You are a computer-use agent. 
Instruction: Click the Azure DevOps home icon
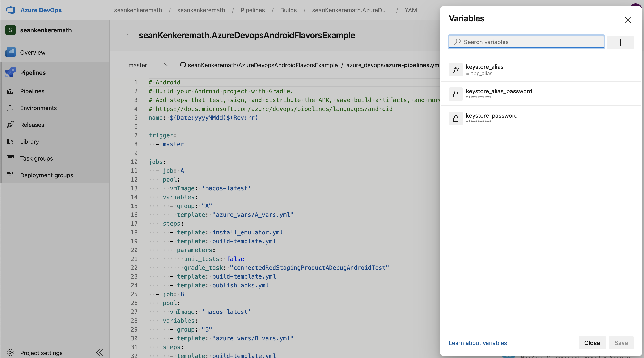[x=11, y=9]
